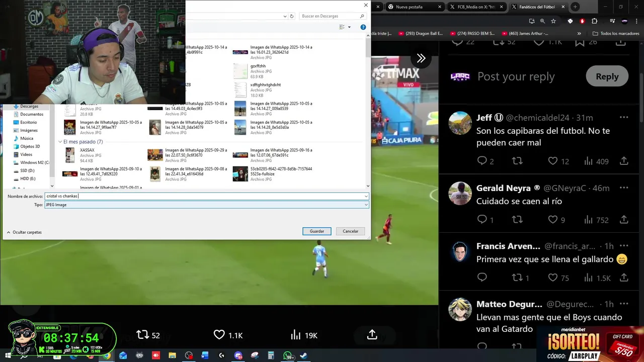Show hidden bookmarks overflow chevron
The width and height of the screenshot is (644, 362).
[579, 34]
